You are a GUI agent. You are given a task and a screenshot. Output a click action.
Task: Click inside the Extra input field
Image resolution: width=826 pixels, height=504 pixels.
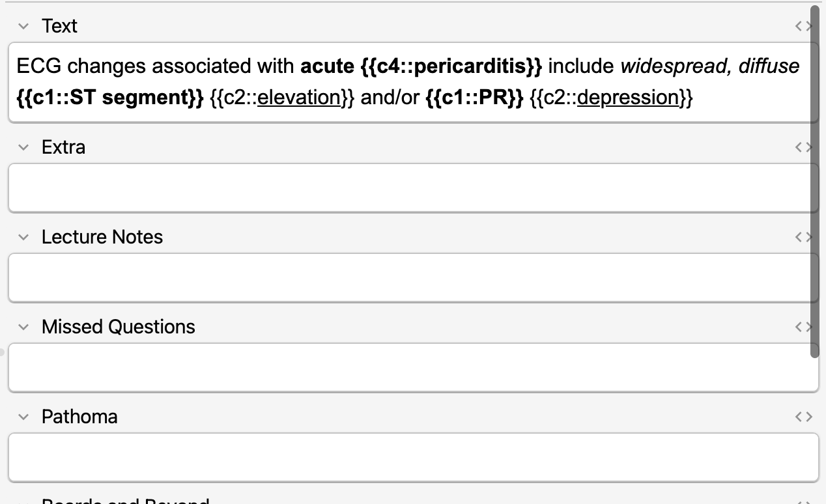click(x=413, y=188)
